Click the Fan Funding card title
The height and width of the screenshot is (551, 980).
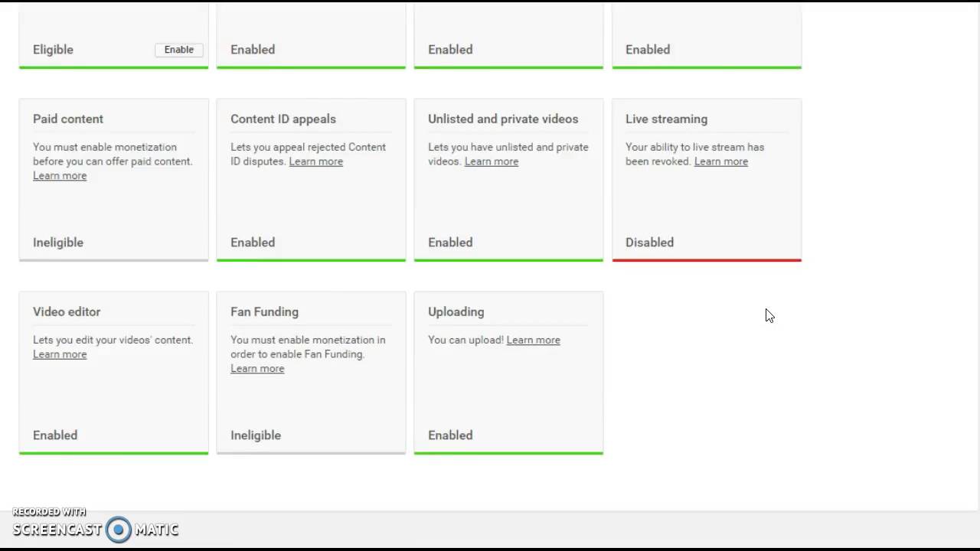264,312
